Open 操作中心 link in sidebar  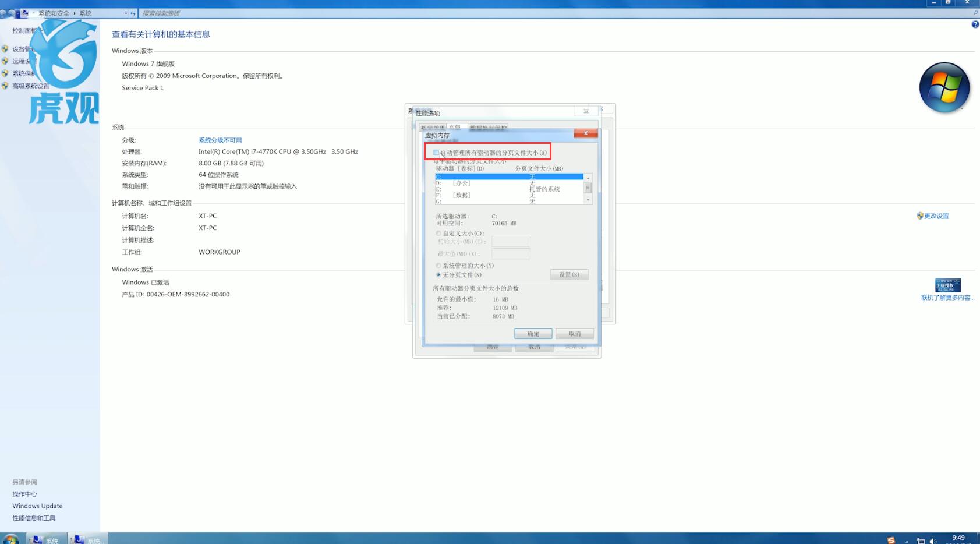[x=24, y=494]
